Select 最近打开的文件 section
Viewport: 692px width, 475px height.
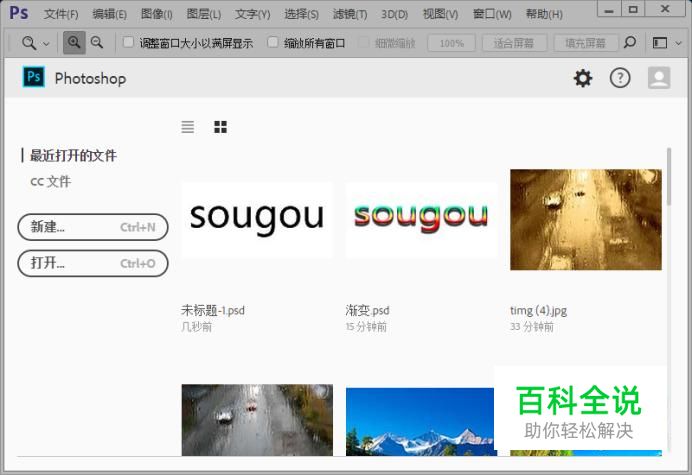[x=73, y=155]
